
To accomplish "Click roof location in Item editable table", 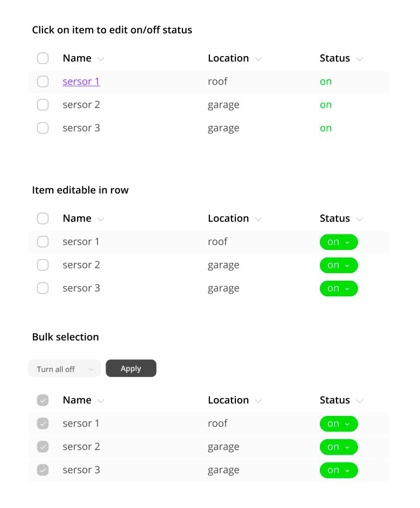I will 218,242.
